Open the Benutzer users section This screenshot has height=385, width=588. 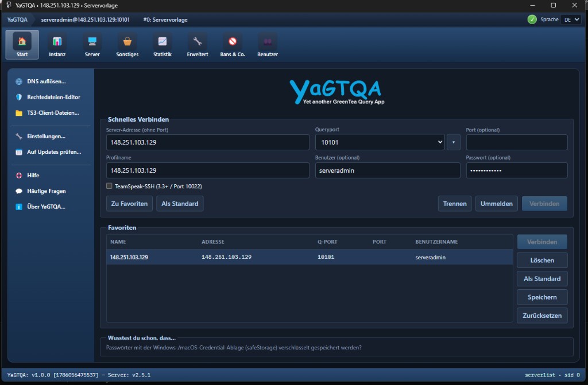[268, 45]
